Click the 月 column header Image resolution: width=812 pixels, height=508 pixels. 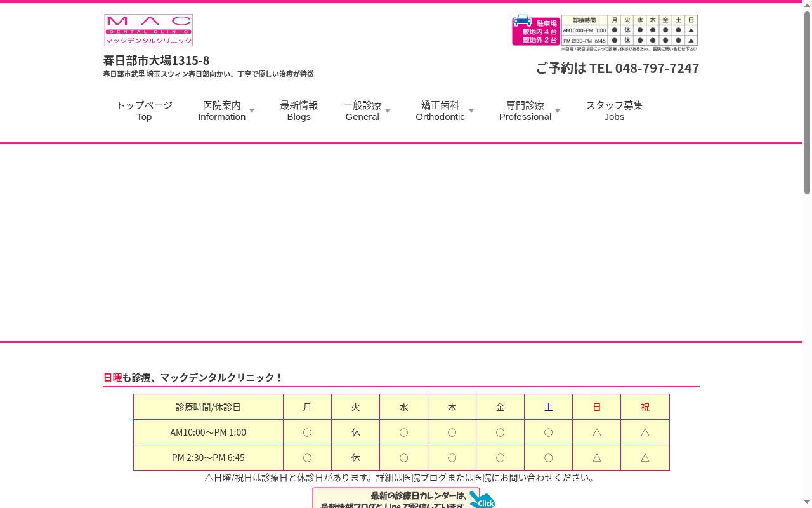click(308, 407)
